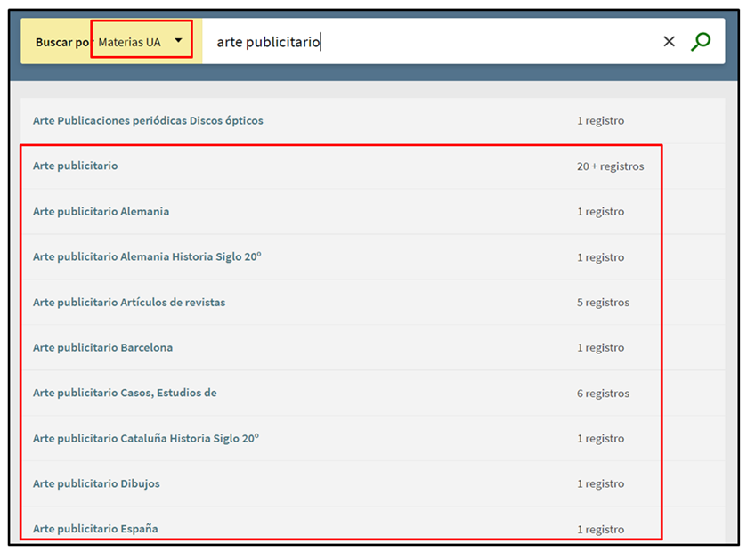
Task: Click the 6 registros count
Action: (x=603, y=394)
